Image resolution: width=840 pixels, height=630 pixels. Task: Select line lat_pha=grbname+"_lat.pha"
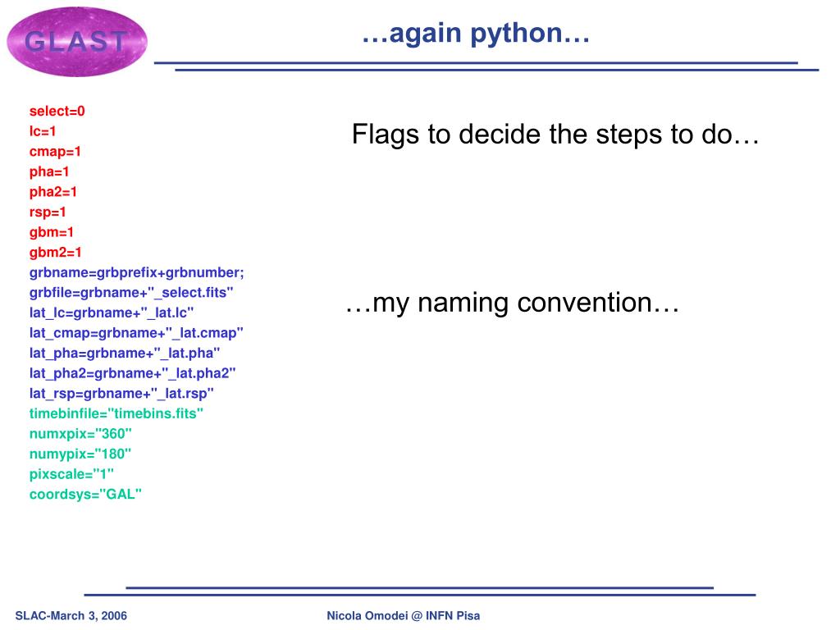[125, 353]
